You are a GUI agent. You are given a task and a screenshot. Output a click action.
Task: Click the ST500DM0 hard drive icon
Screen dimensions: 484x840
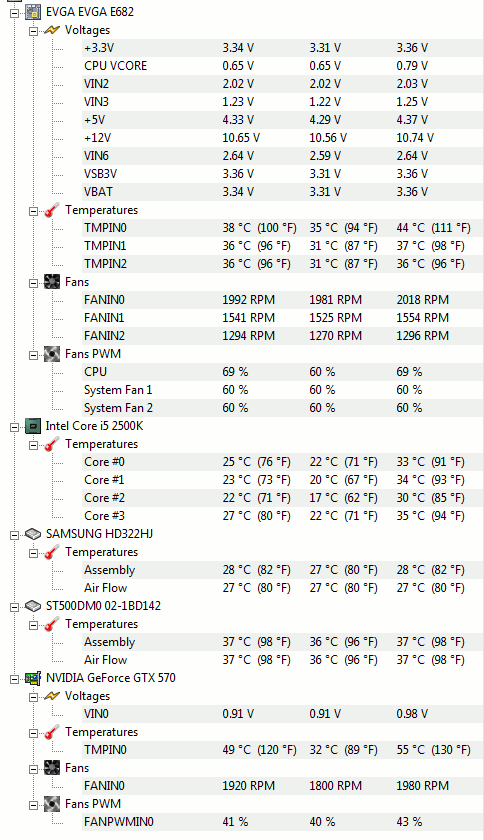[x=33, y=606]
